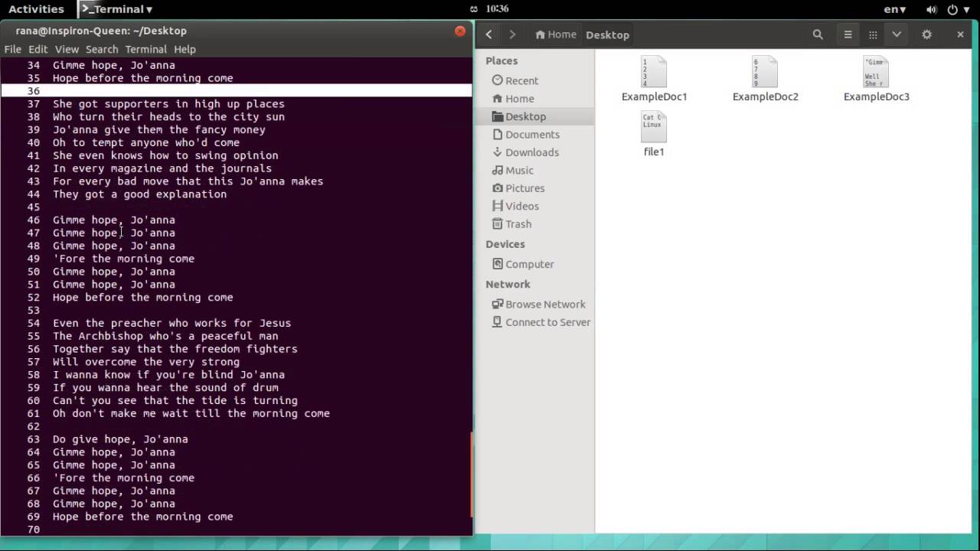
Task: Click Home path button in Files
Action: coord(556,34)
